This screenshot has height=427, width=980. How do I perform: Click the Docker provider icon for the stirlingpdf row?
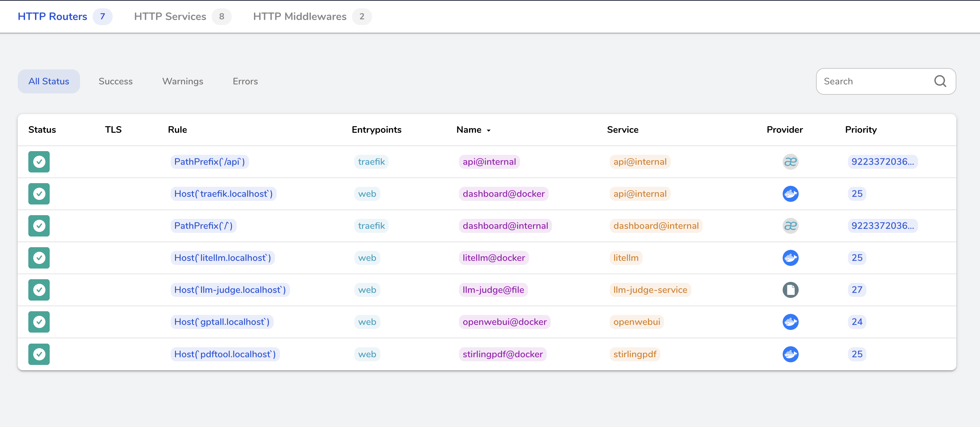(790, 354)
